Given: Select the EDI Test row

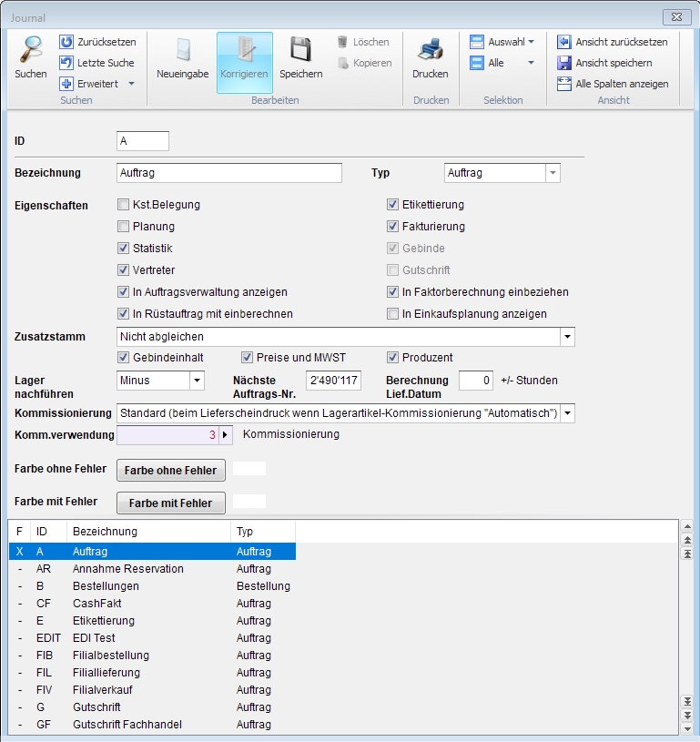Looking at the screenshot, I should (152, 638).
